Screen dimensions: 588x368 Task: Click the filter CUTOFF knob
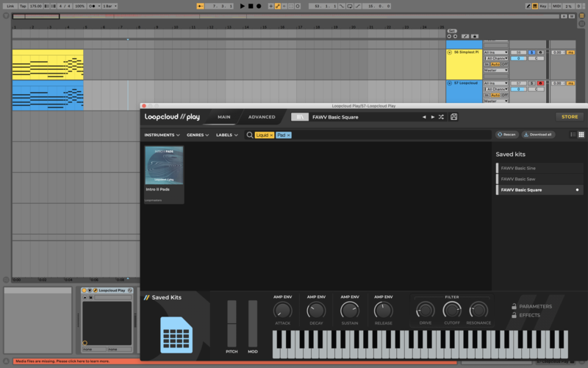(452, 311)
